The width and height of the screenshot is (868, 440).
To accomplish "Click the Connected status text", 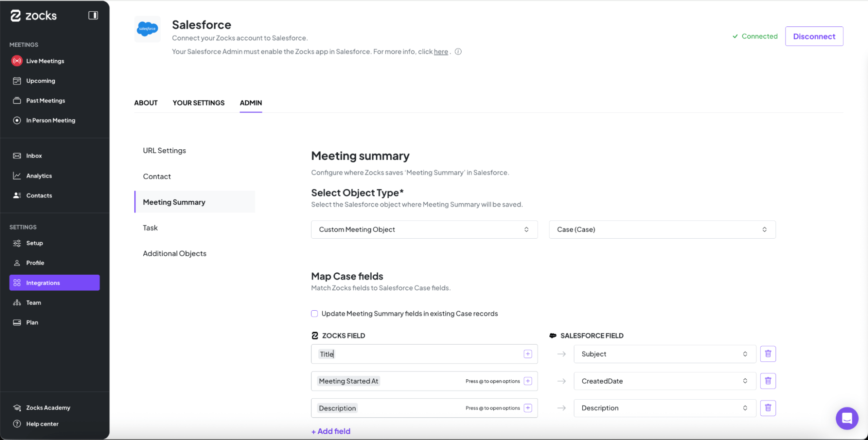I will [x=759, y=36].
